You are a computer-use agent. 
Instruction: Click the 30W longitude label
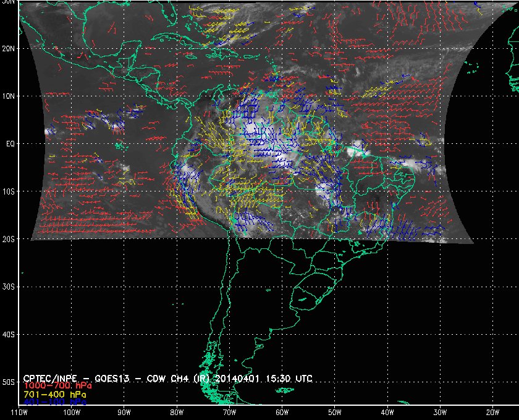[x=440, y=413]
